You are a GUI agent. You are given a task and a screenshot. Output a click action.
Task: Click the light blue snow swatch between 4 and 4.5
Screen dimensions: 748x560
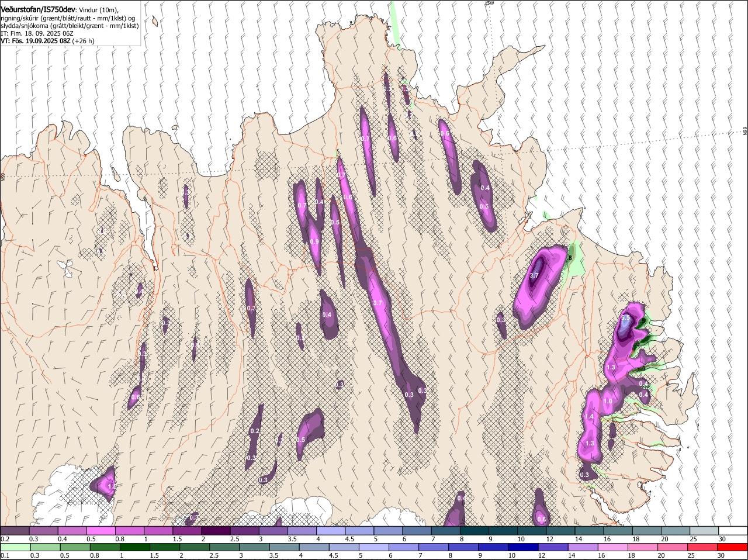tap(331, 530)
